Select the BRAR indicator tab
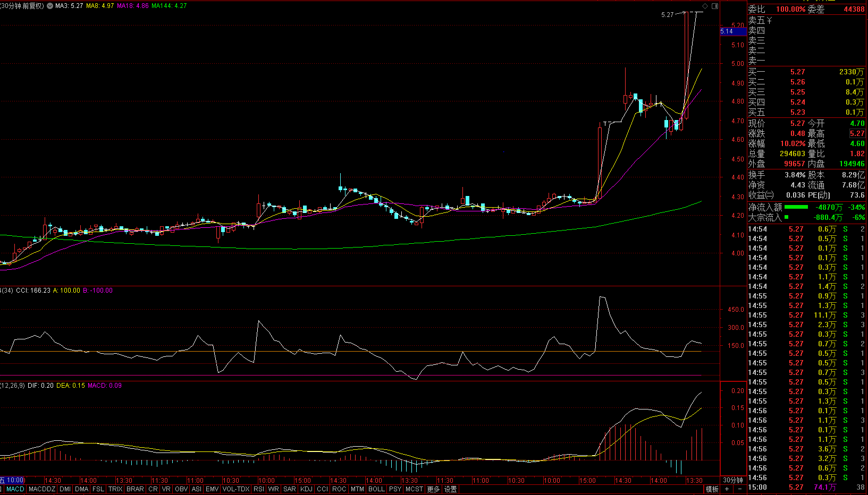 135,489
